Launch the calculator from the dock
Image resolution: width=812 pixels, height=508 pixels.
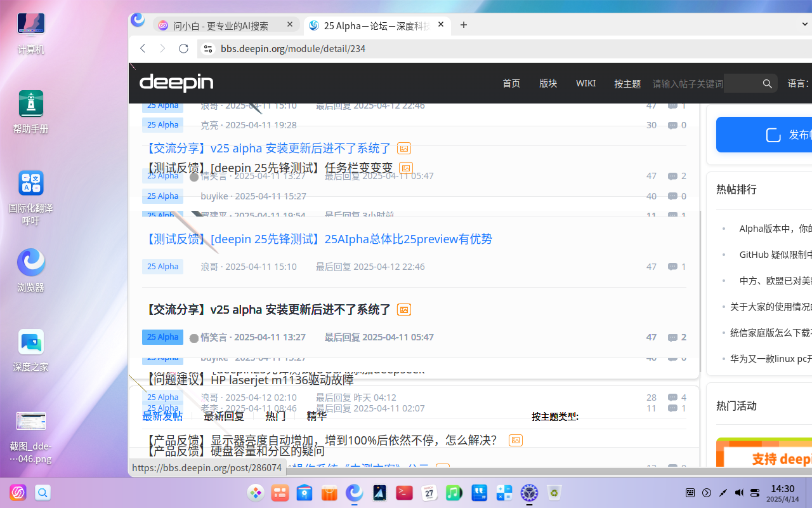coord(504,493)
